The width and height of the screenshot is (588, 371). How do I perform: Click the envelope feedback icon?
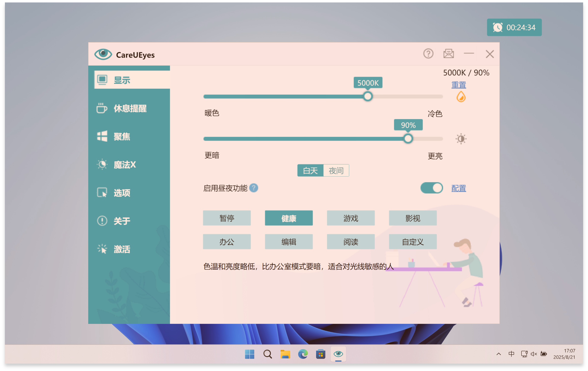coord(448,54)
